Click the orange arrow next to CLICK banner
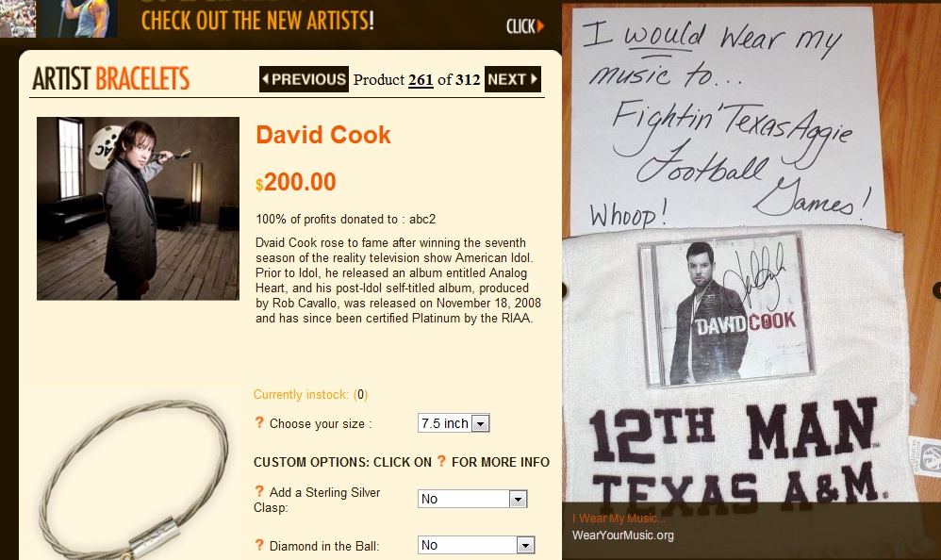941x560 pixels. pyautogui.click(x=540, y=25)
